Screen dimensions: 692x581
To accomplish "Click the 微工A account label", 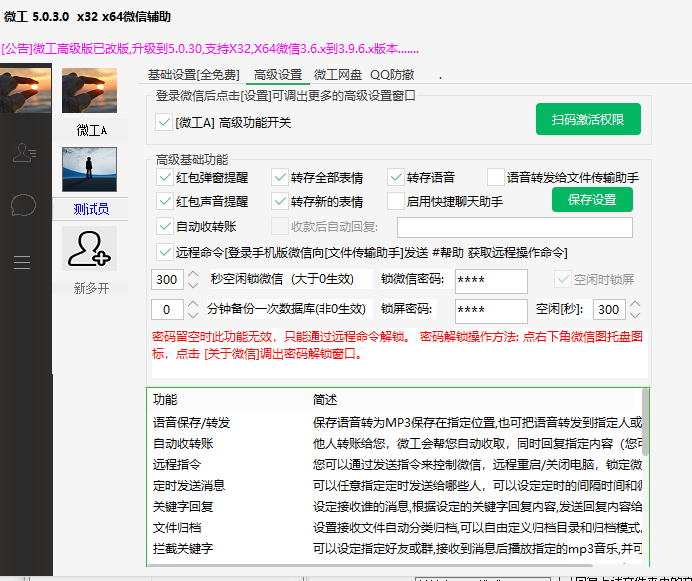I will [x=91, y=130].
